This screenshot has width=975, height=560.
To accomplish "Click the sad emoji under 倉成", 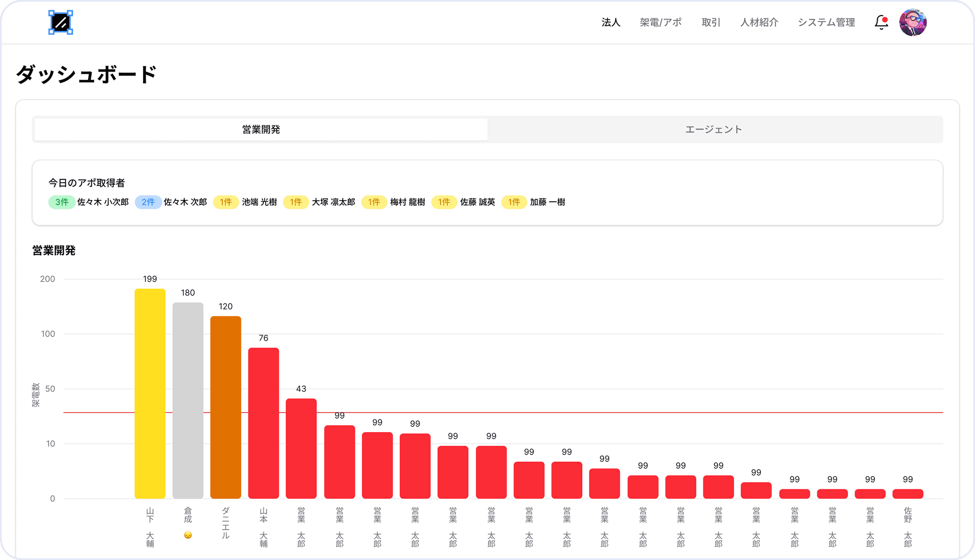I will pyautogui.click(x=188, y=535).
